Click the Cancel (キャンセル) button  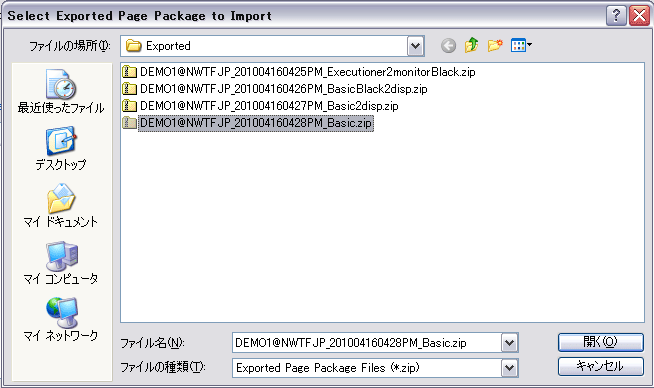click(601, 366)
